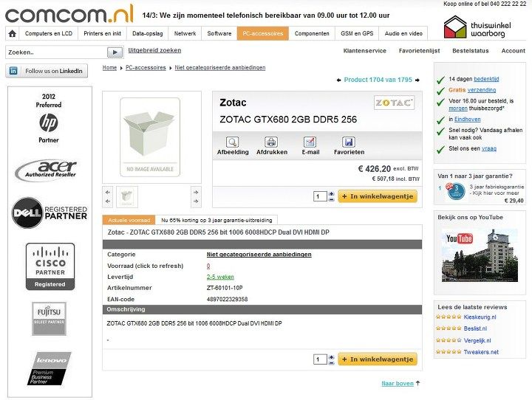Print page with Afdrukken icon

(271, 142)
